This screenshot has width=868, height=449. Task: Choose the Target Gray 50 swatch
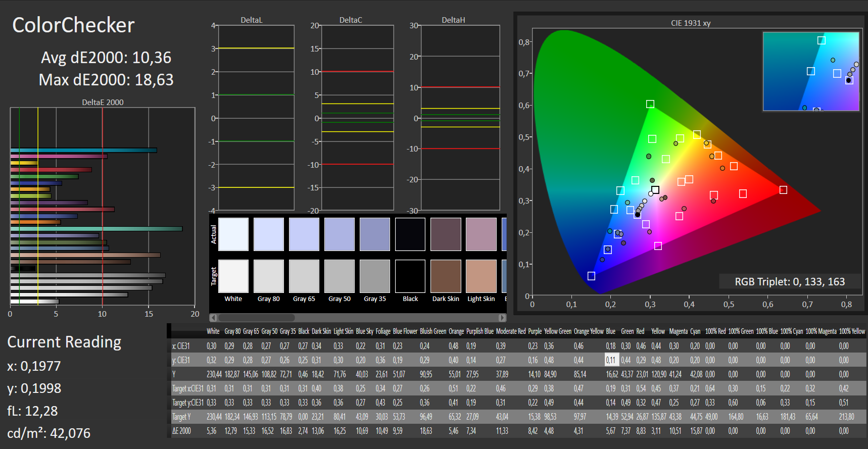pos(340,276)
